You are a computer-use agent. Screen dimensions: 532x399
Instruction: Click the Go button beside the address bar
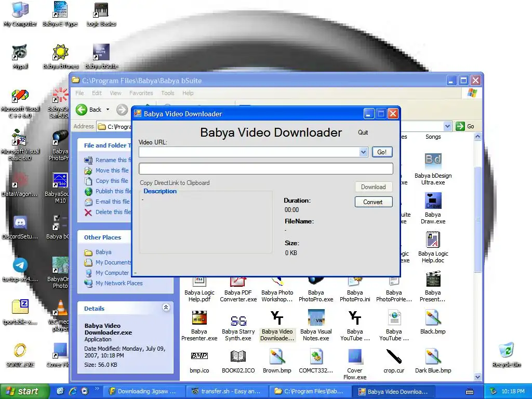tap(465, 126)
